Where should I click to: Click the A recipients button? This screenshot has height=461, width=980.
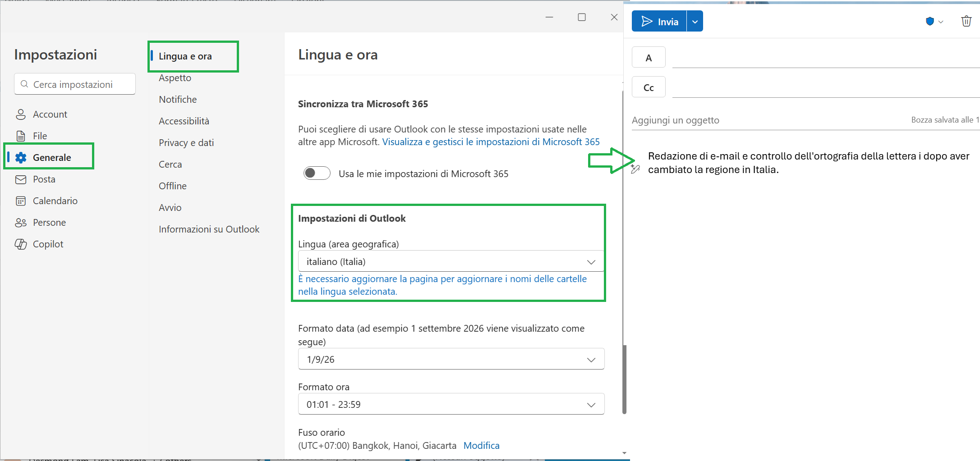click(x=649, y=58)
